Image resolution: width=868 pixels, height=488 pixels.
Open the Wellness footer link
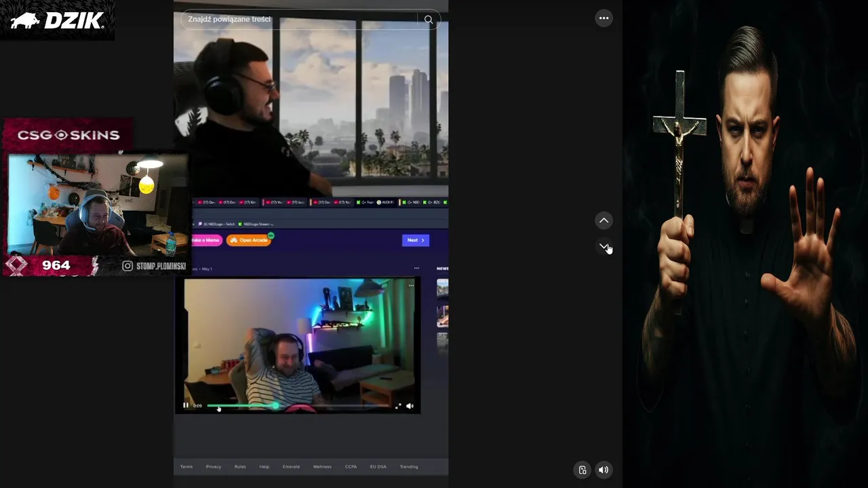(322, 466)
